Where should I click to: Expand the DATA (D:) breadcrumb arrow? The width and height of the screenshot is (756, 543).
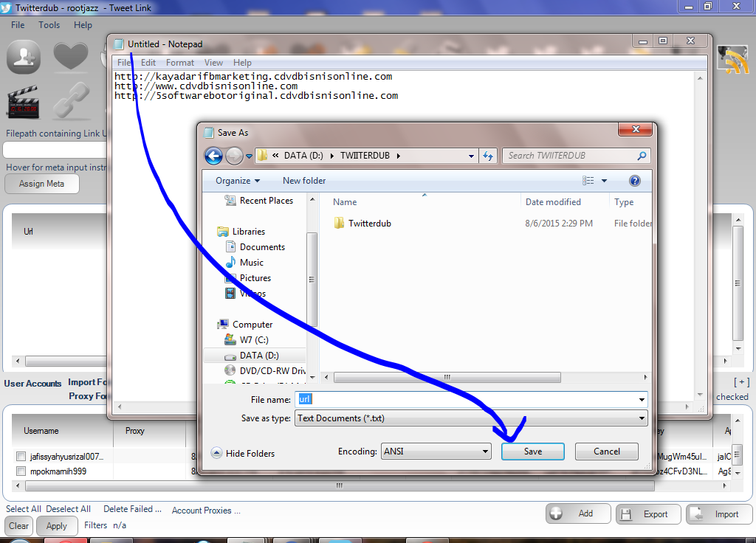click(331, 156)
